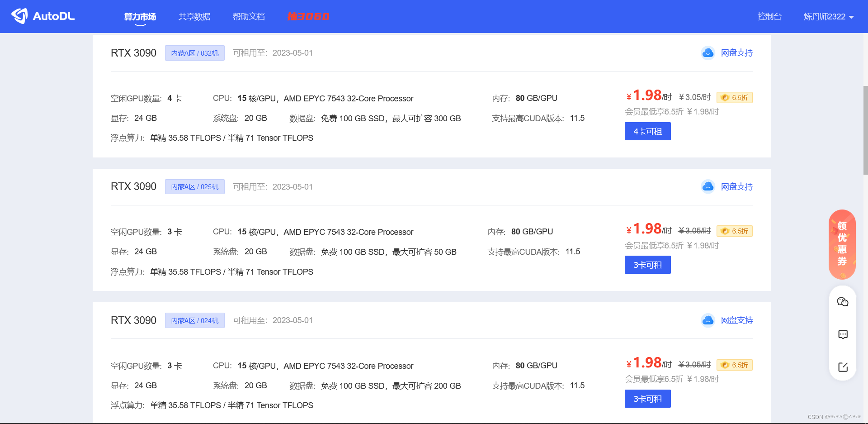868x424 pixels.
Task: Click 最大可扩容 50 GB data disk text
Action: 425,252
